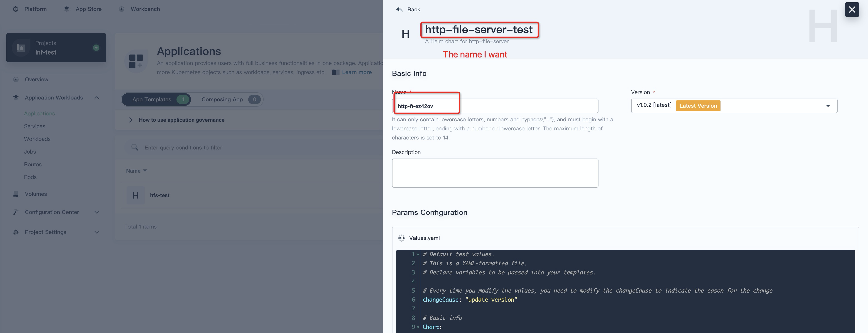This screenshot has height=333, width=868.
Task: Switch to App Templates tab
Action: tap(156, 99)
